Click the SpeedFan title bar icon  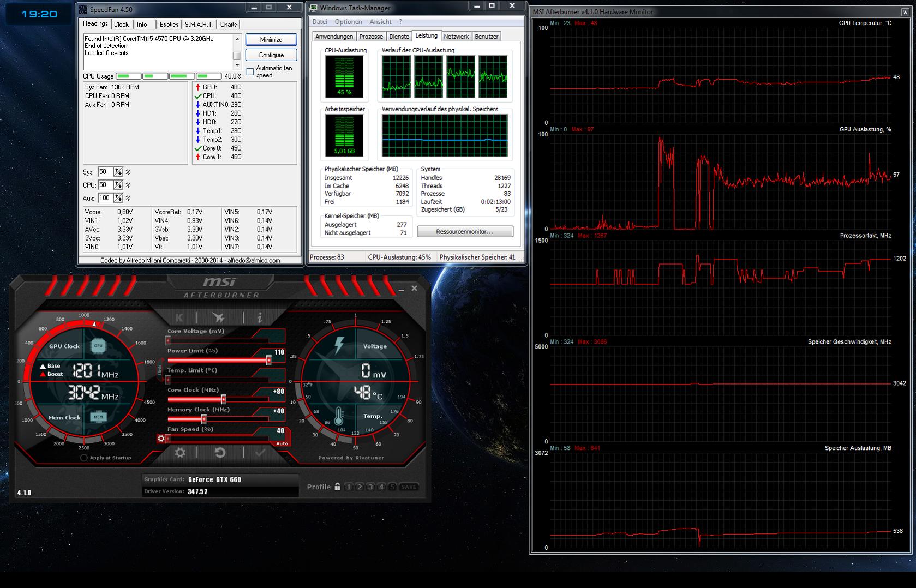pos(83,9)
